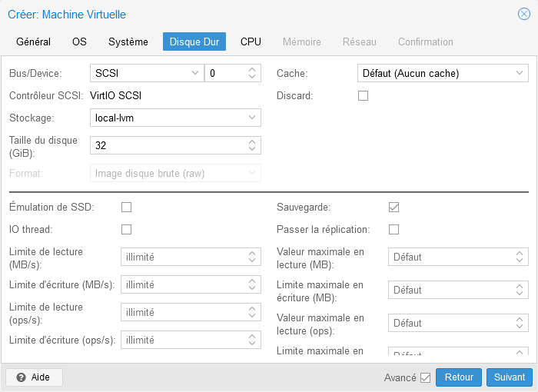Focus the Limite de lecture (MB/s) field

[183, 257]
